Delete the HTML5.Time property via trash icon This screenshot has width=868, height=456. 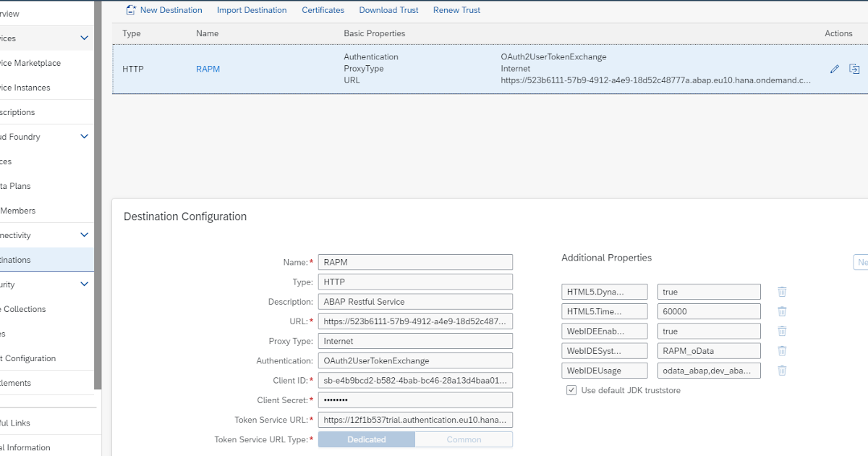(781, 311)
